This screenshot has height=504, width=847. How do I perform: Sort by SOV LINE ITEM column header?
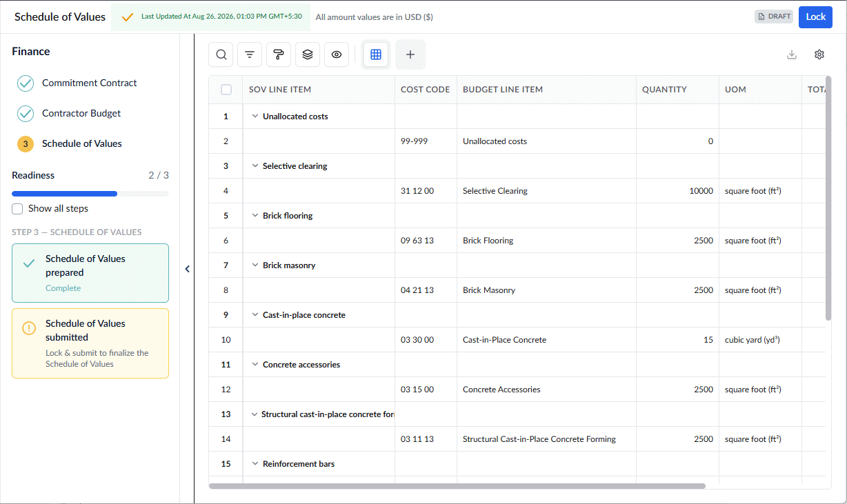pos(319,90)
